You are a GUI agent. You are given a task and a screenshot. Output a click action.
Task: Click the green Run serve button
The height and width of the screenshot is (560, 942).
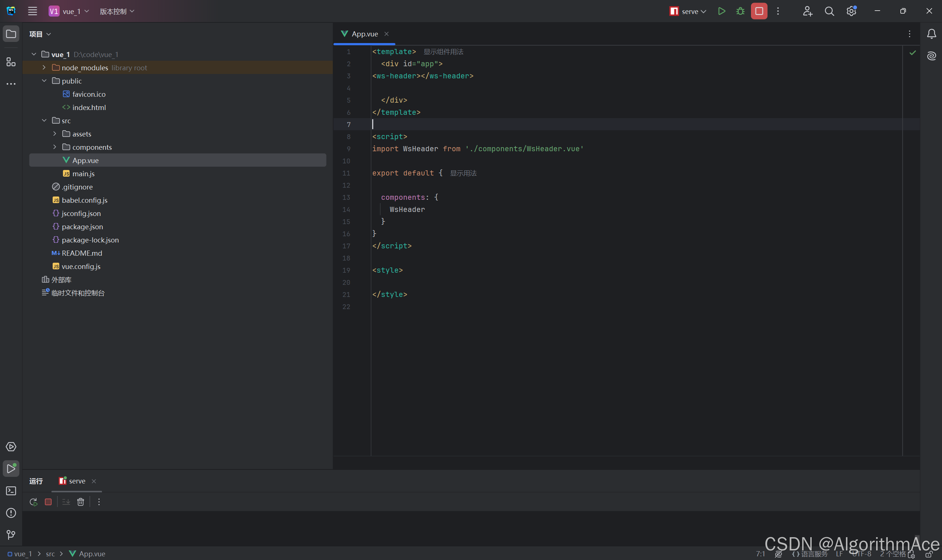click(722, 11)
